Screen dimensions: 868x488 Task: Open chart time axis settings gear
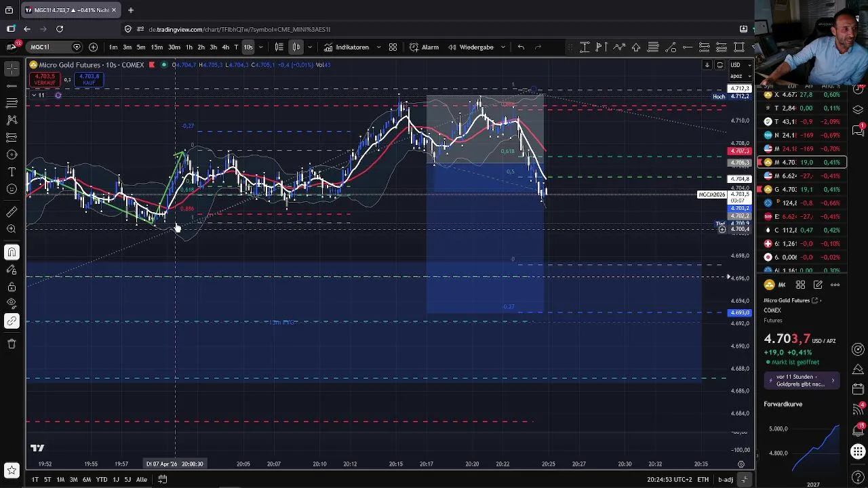(x=741, y=464)
